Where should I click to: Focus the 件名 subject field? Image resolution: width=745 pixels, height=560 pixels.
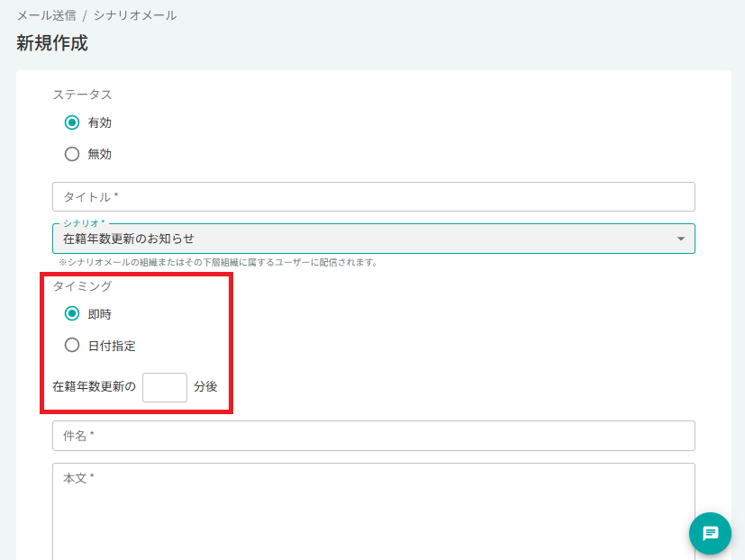pos(374,436)
